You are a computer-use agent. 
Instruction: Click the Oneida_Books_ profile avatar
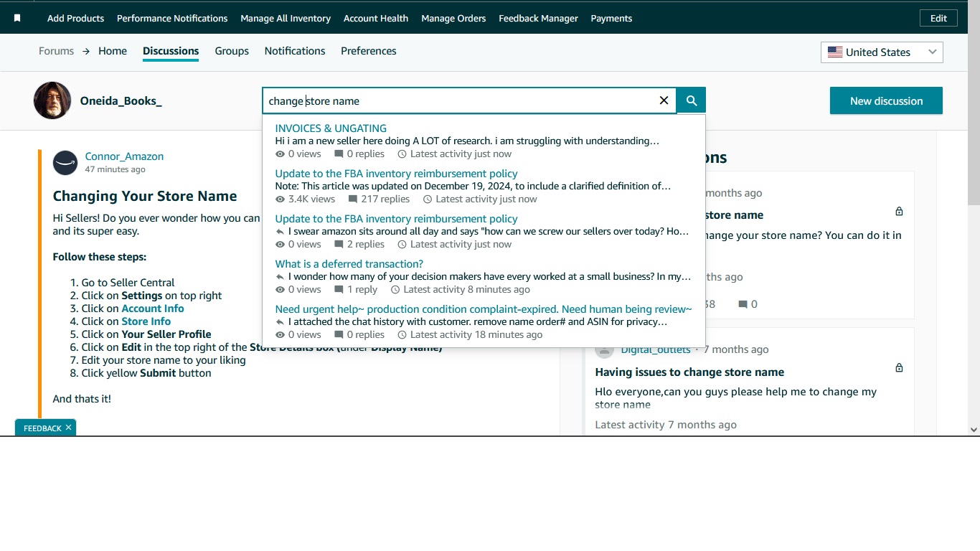click(x=52, y=100)
